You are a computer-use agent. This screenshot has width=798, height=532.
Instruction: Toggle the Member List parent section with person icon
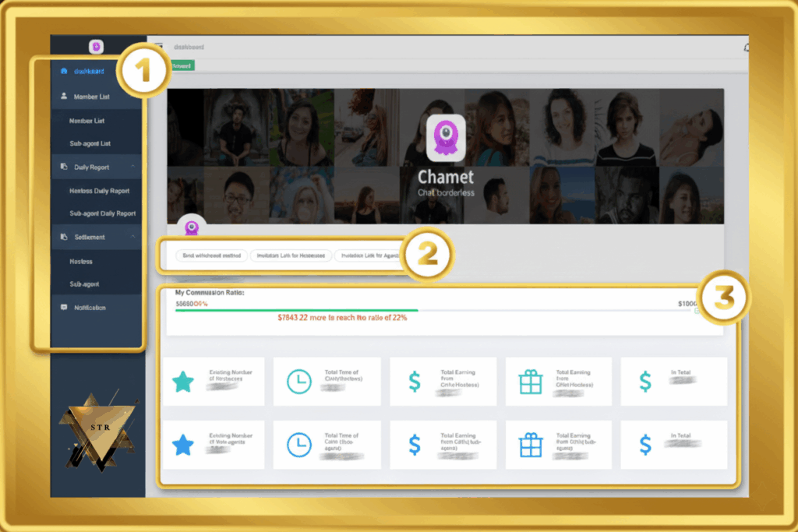coord(91,97)
